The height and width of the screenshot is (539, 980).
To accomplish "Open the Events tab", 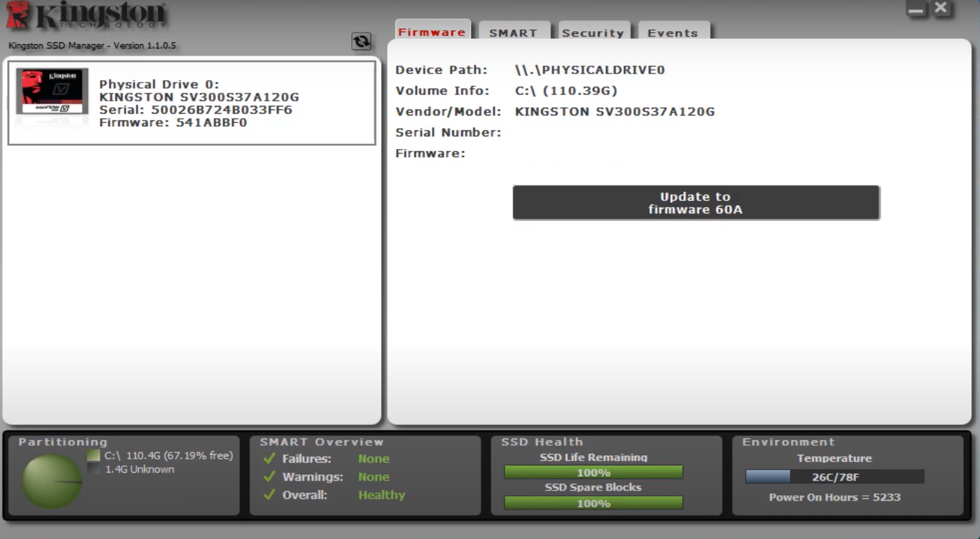I will [x=673, y=33].
